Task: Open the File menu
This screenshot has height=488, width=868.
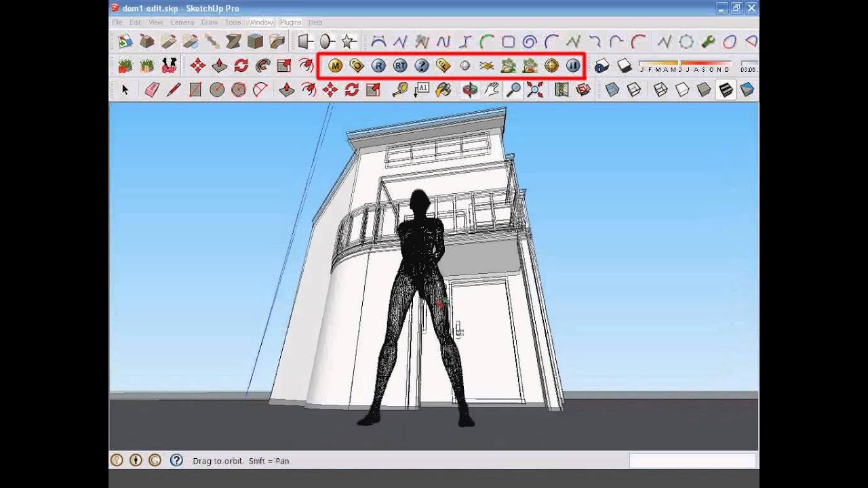Action: pyautogui.click(x=117, y=22)
